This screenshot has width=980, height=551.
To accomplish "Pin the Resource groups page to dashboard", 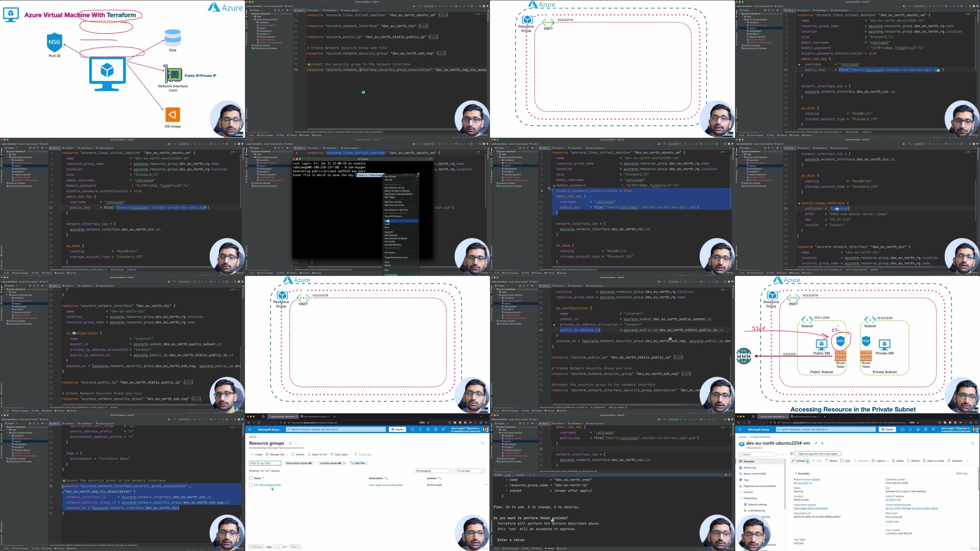I will click(290, 443).
